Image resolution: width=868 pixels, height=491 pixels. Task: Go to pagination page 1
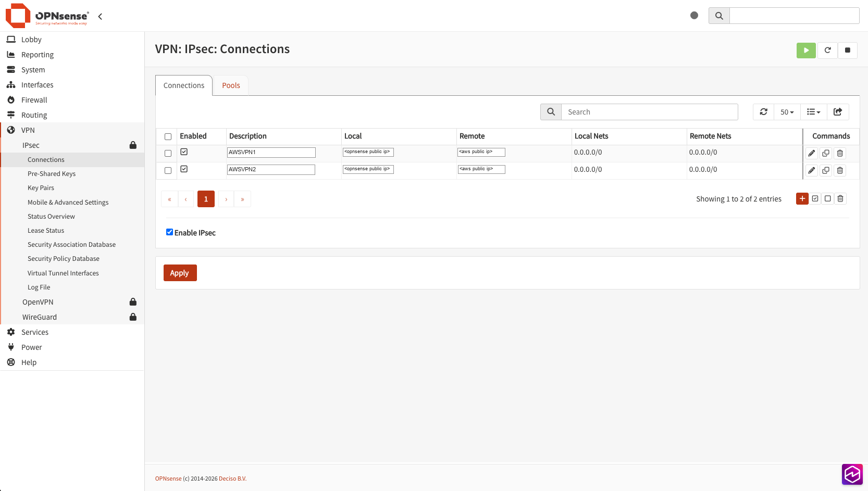206,199
